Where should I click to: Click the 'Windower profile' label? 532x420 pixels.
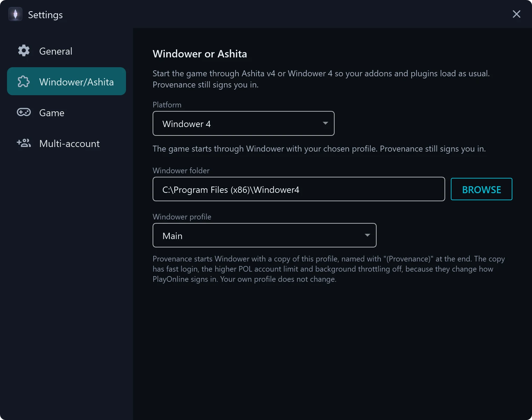tap(182, 217)
